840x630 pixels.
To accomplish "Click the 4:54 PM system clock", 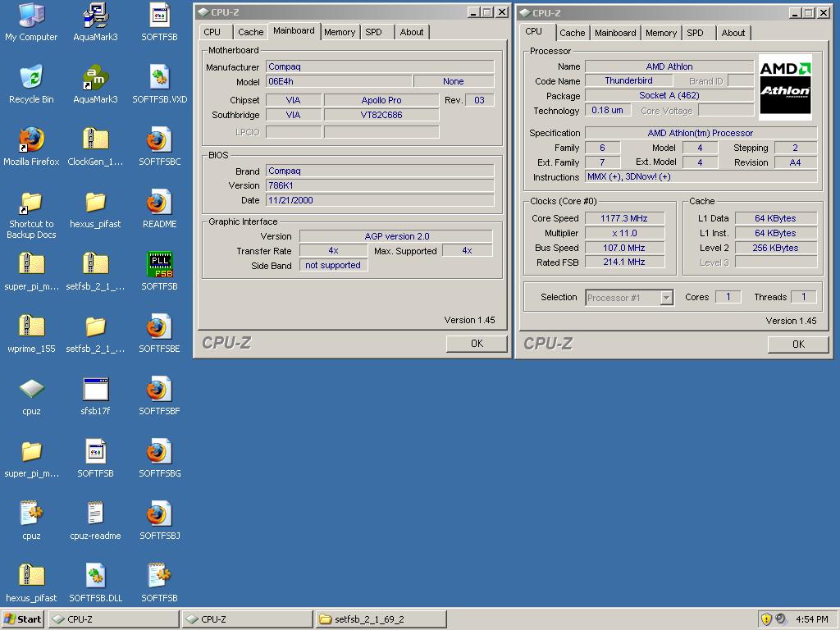I will (x=812, y=619).
